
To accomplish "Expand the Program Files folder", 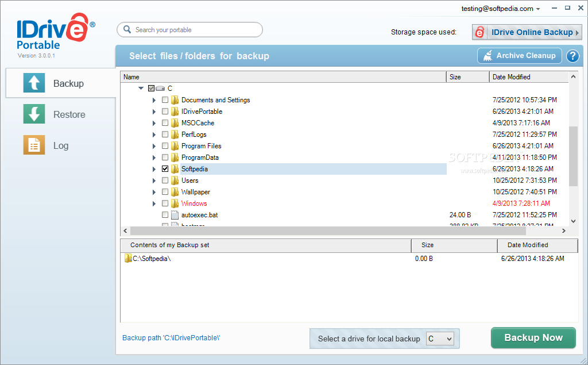I will click(x=154, y=146).
